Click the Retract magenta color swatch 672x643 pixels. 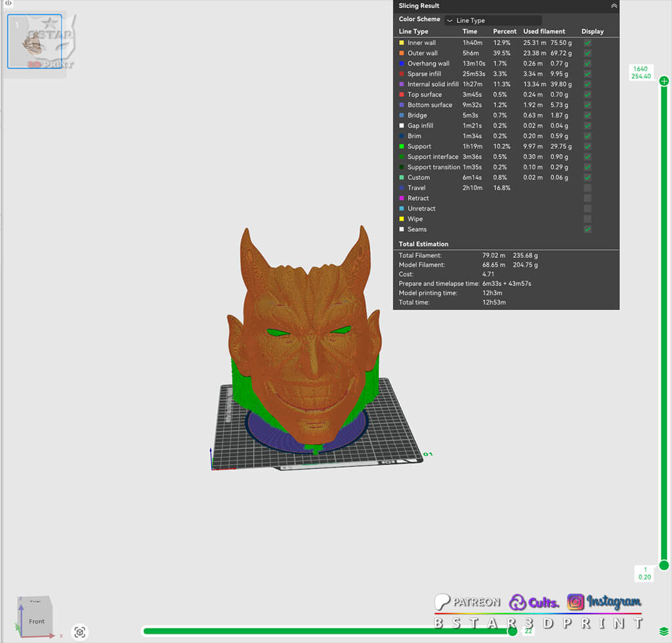click(402, 198)
